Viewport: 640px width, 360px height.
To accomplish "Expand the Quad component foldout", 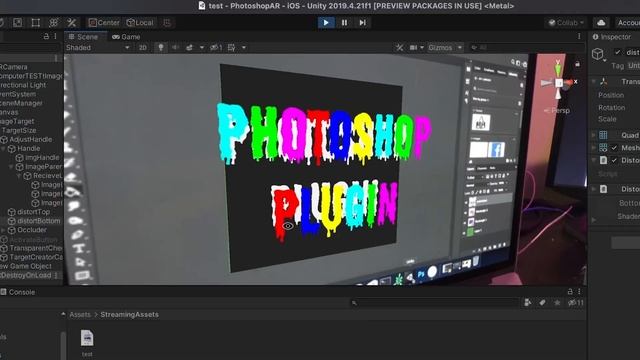I will click(594, 135).
